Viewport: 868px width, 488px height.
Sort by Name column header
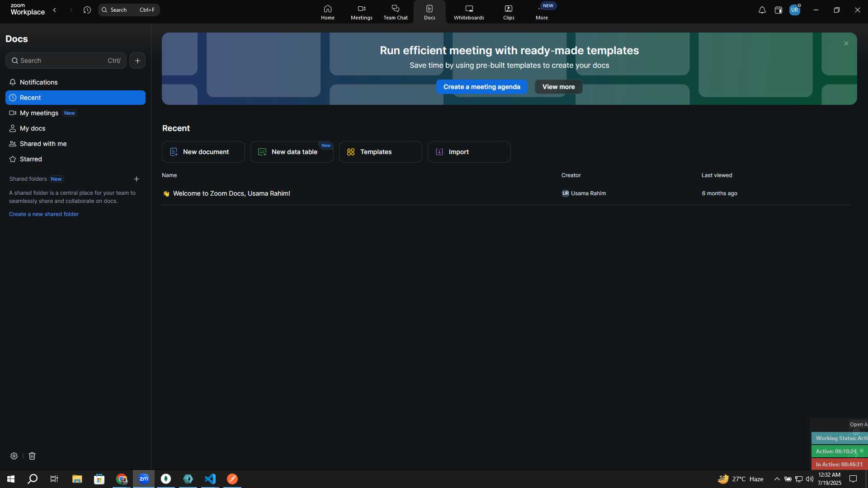170,175
